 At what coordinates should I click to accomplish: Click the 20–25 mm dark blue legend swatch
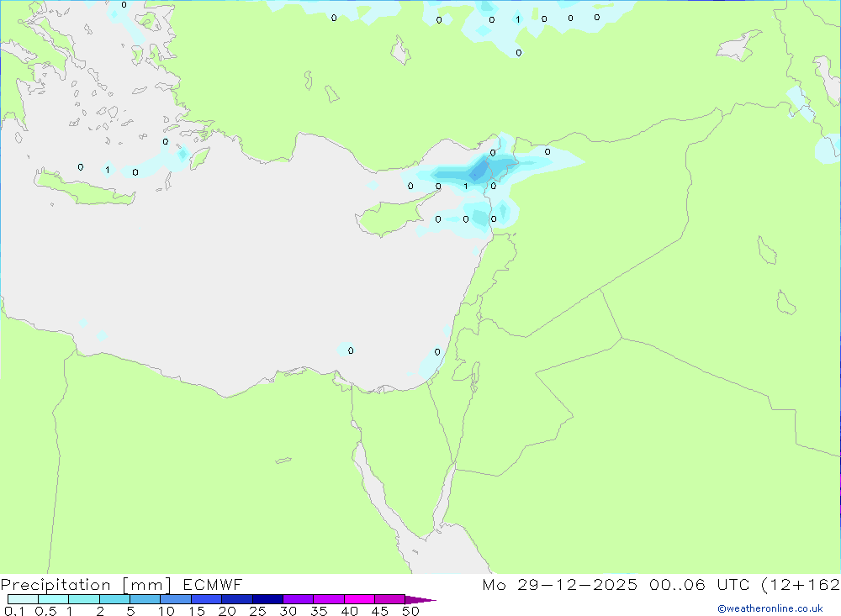(x=236, y=599)
